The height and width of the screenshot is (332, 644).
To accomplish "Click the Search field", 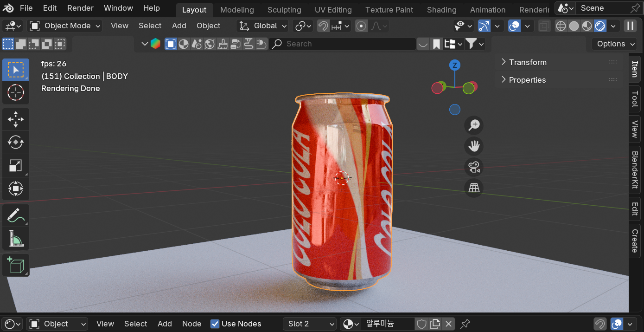I will pyautogui.click(x=343, y=44).
